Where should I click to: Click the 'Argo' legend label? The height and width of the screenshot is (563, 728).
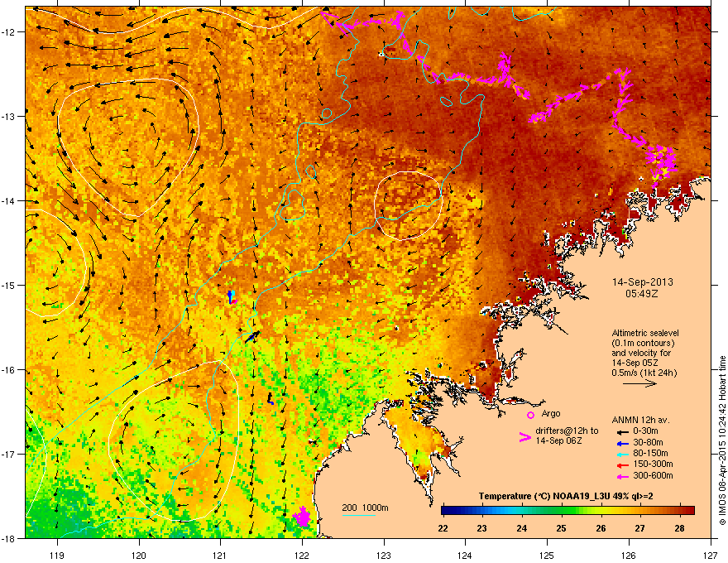(551, 413)
